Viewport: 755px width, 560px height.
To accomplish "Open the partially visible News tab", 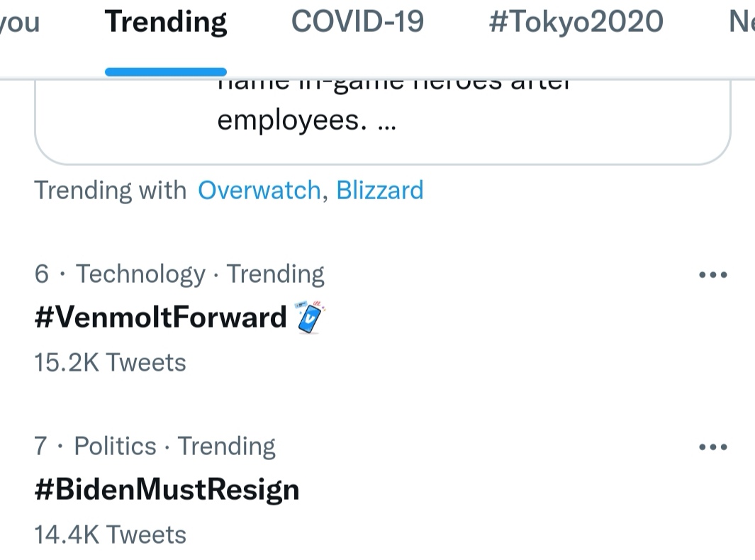I will click(x=742, y=22).
